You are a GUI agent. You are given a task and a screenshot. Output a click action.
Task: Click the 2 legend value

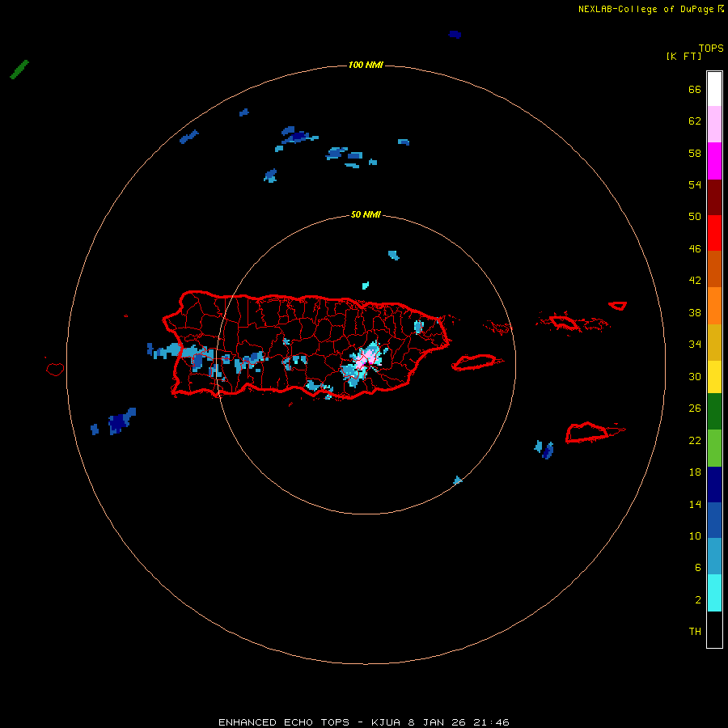698,600
